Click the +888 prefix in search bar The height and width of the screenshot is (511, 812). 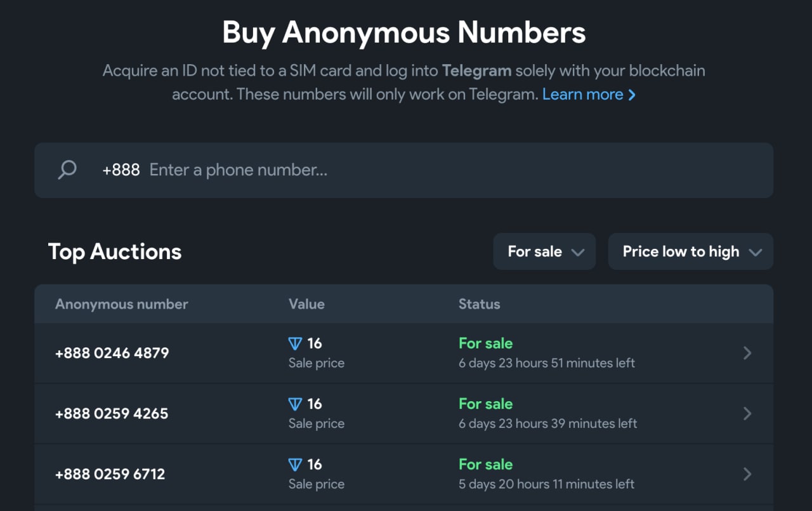121,170
